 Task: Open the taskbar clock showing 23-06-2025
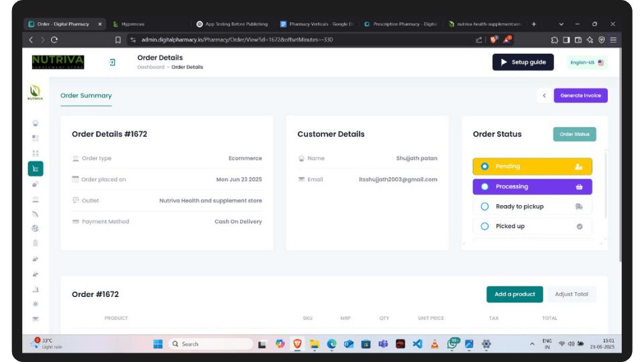coord(602,343)
